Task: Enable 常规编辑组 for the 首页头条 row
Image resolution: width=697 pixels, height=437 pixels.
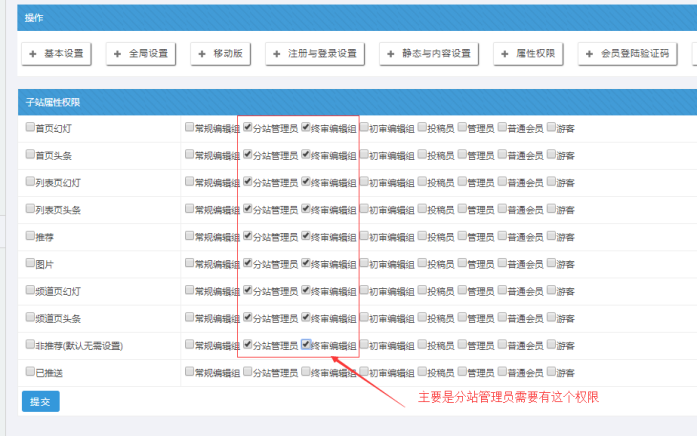Action: 189,155
